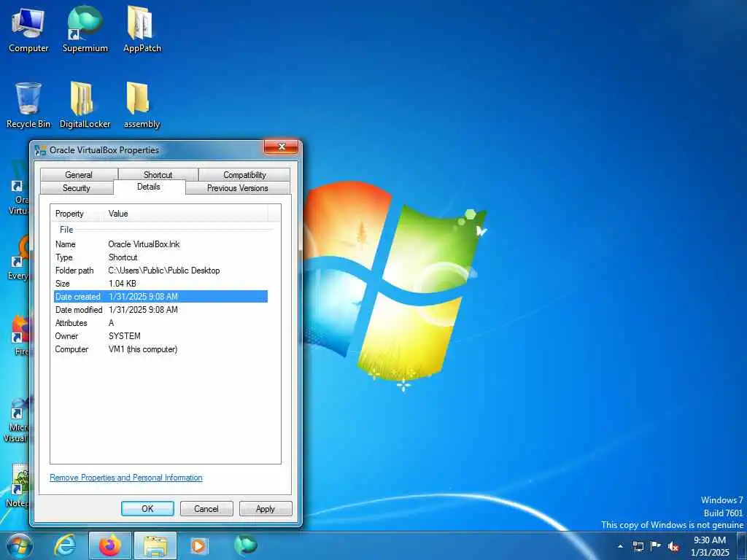
Task: Select the Size row 1.04 KB
Action: [x=160, y=284]
